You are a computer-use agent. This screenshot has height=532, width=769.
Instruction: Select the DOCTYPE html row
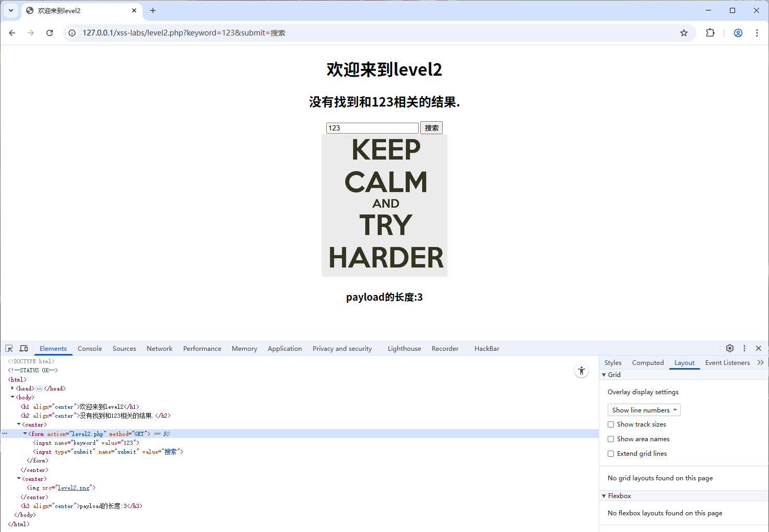pyautogui.click(x=299, y=361)
